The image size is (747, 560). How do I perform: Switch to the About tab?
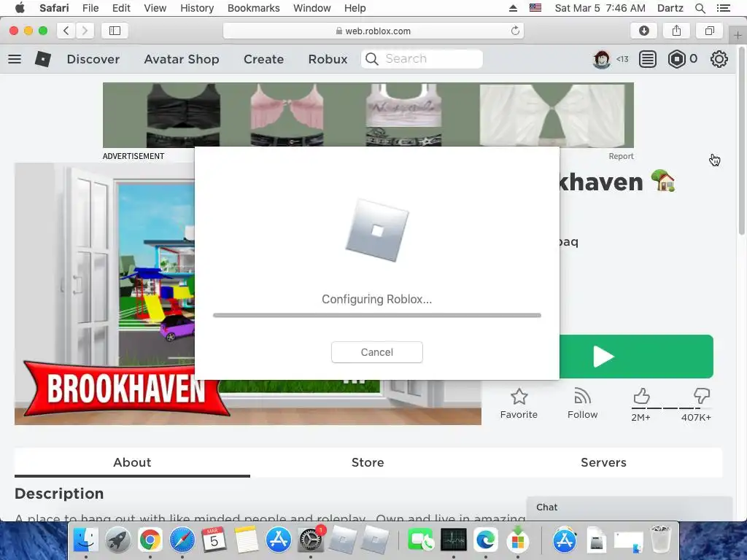pos(132,462)
